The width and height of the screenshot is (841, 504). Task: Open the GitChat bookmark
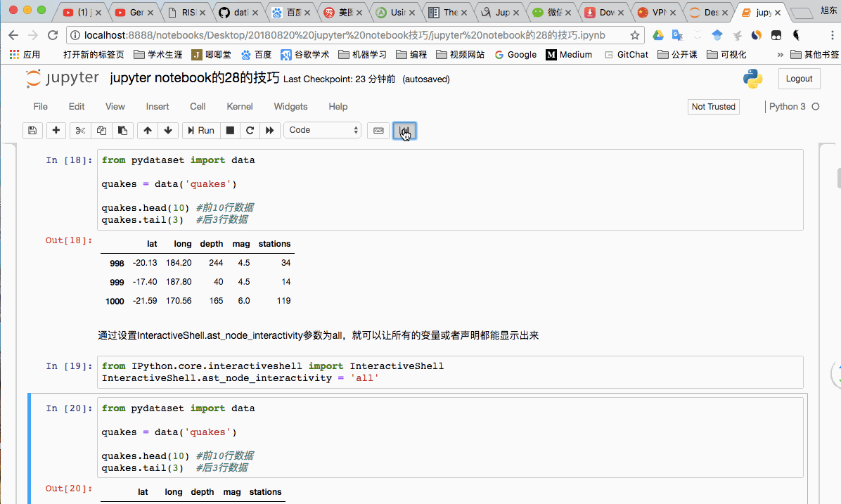[626, 55]
